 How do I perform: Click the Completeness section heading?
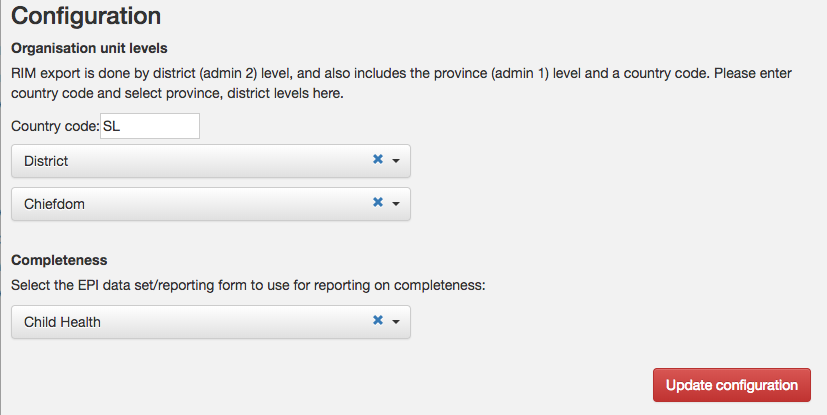pos(59,260)
